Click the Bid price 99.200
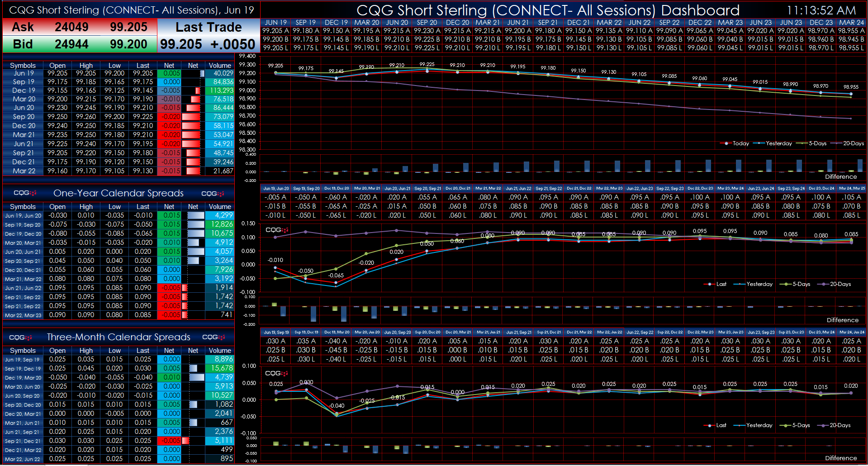This screenshot has height=466, width=868. (128, 44)
